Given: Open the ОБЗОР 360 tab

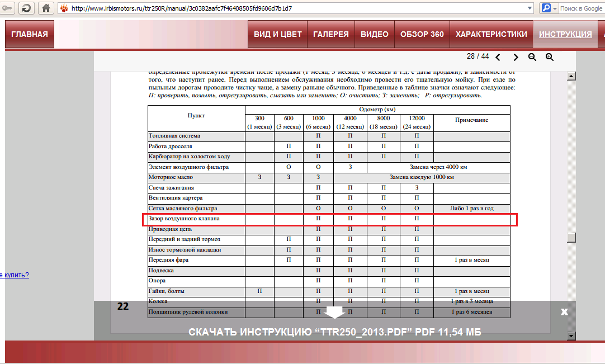Looking at the screenshot, I should pos(422,34).
